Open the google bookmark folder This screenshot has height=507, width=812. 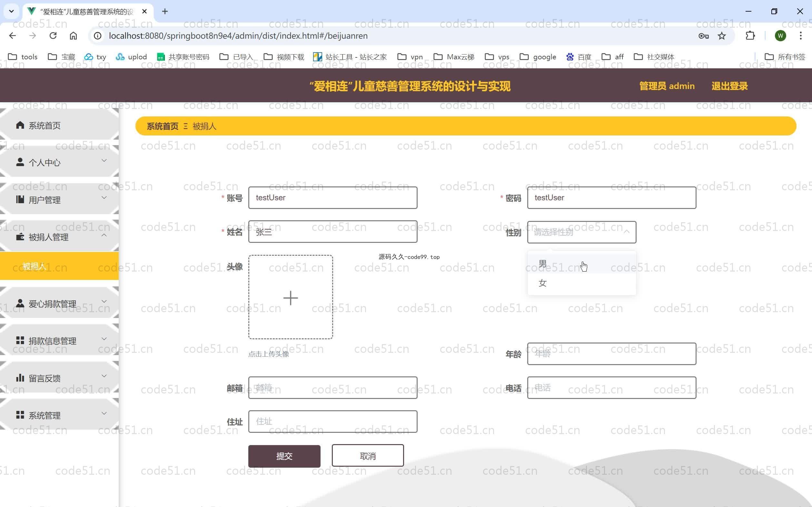click(x=538, y=57)
